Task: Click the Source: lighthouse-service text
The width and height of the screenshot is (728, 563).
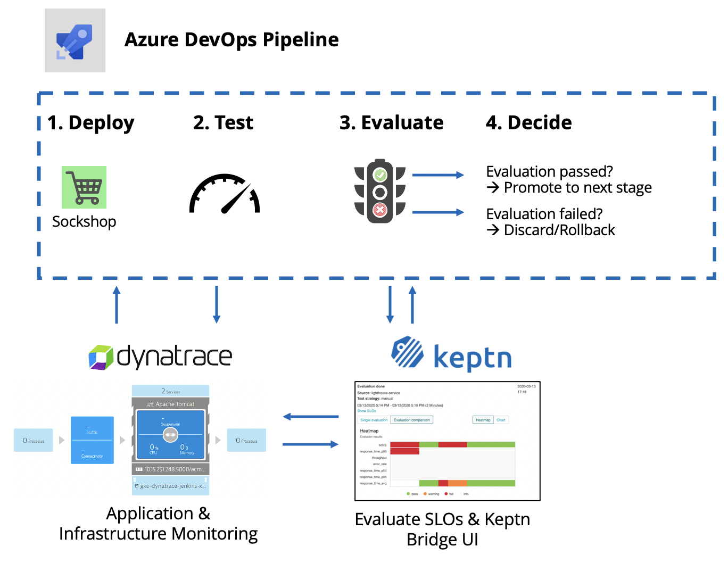Action: point(378,393)
